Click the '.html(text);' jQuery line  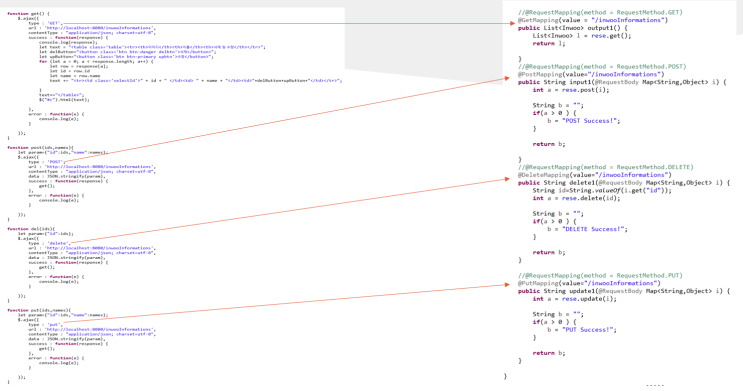[x=64, y=100]
